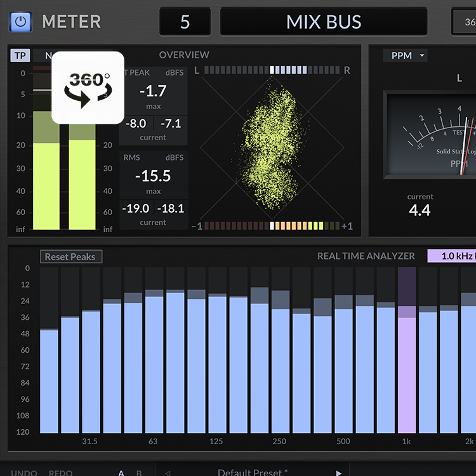Click the 1.0 kHz frequency readout
Screen dimensions: 476x476
[x=452, y=256]
